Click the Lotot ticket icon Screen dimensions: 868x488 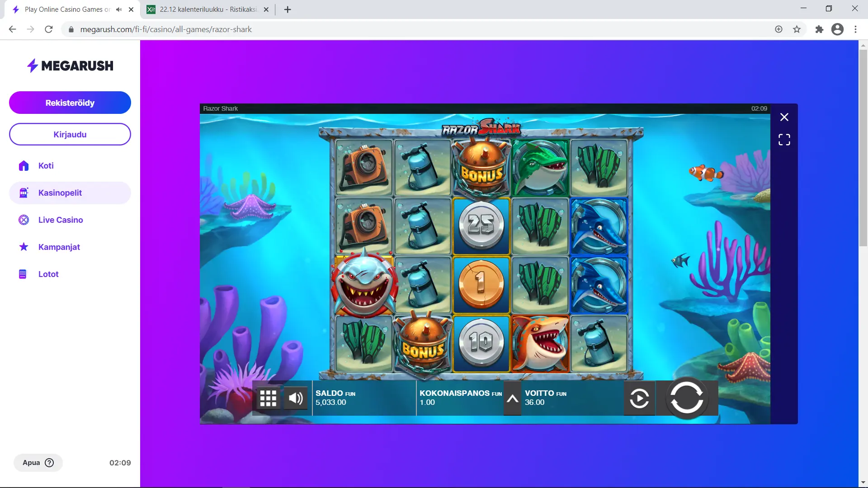pos(23,274)
